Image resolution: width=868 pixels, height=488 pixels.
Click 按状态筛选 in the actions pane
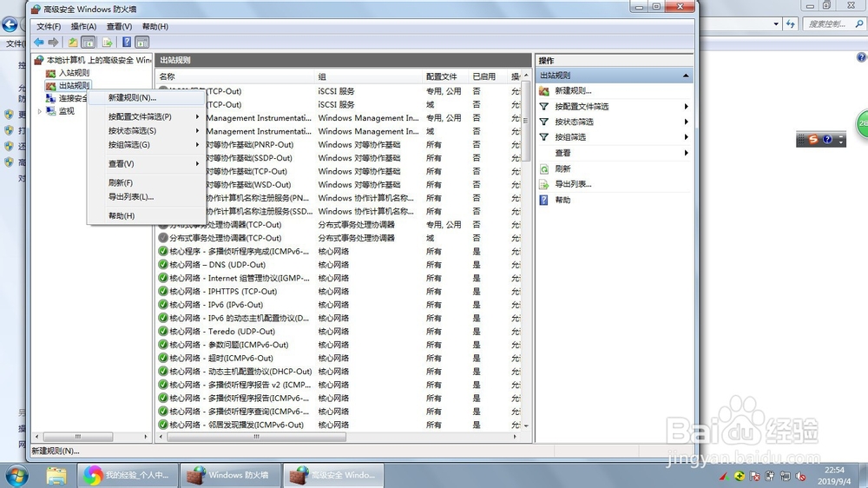pyautogui.click(x=574, y=122)
